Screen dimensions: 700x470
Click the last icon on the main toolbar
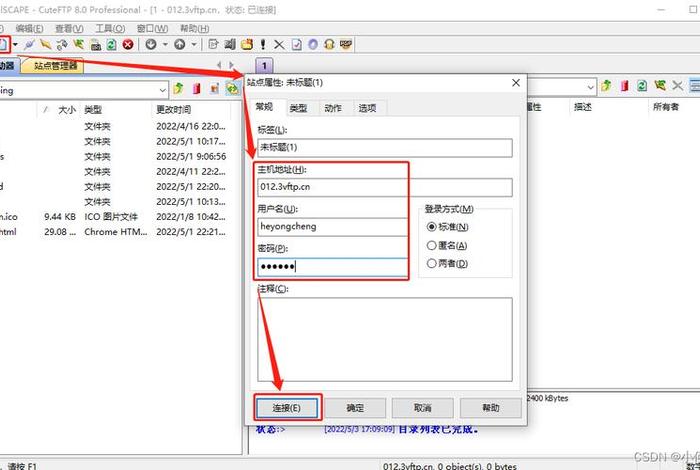click(x=346, y=44)
